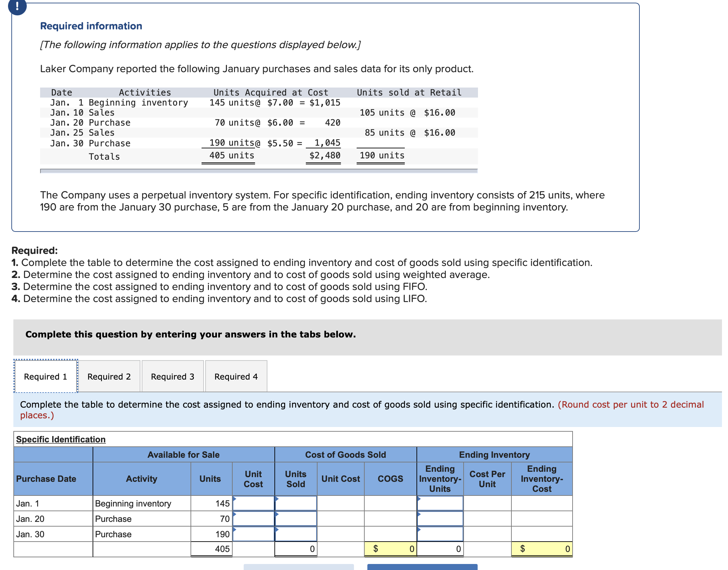728x570 pixels.
Task: Click the light gray previous button at bottom
Action: 298,567
